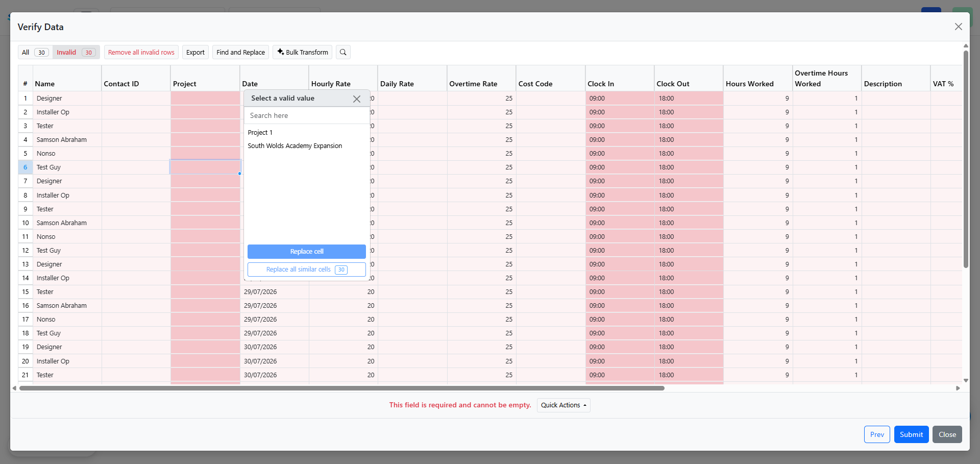Click the Test Guy name in row 6
Image resolution: width=980 pixels, height=464 pixels.
pos(48,167)
